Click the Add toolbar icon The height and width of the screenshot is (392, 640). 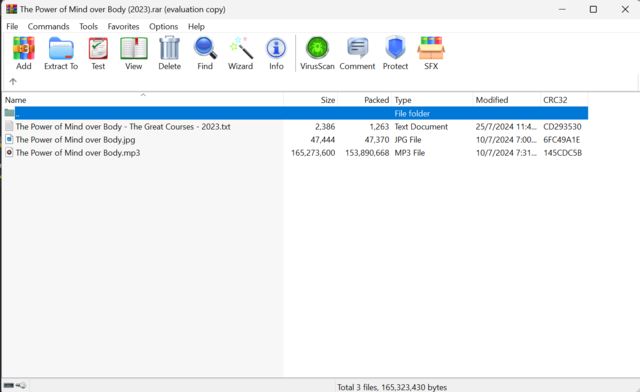click(24, 53)
